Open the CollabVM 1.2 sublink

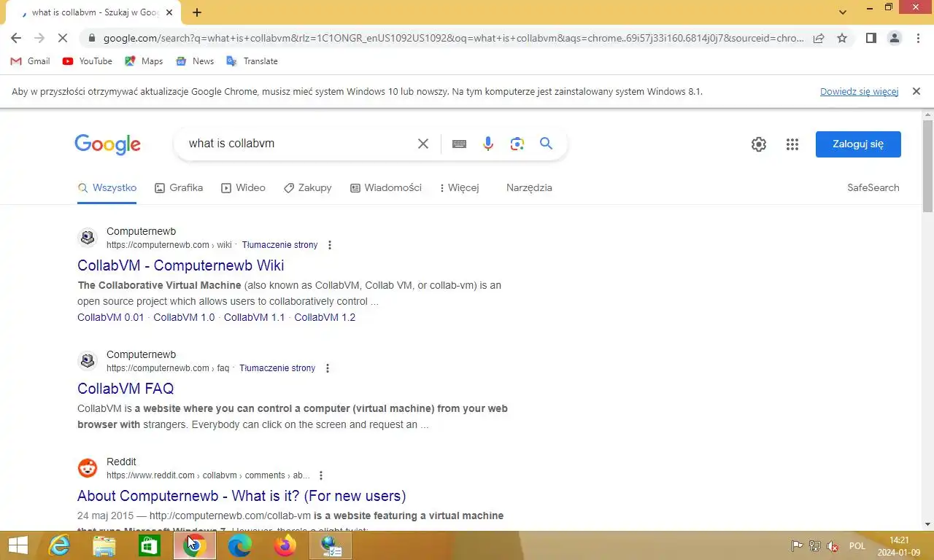(x=325, y=317)
